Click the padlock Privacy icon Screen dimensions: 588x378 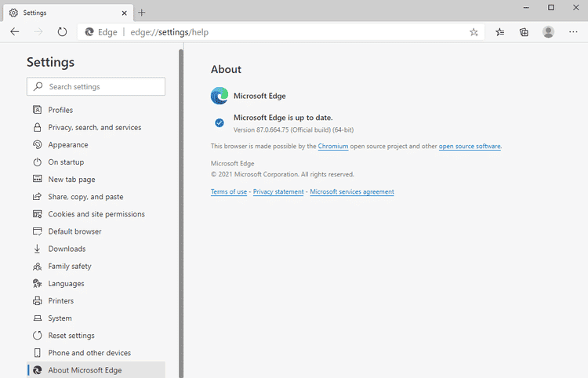click(x=37, y=127)
